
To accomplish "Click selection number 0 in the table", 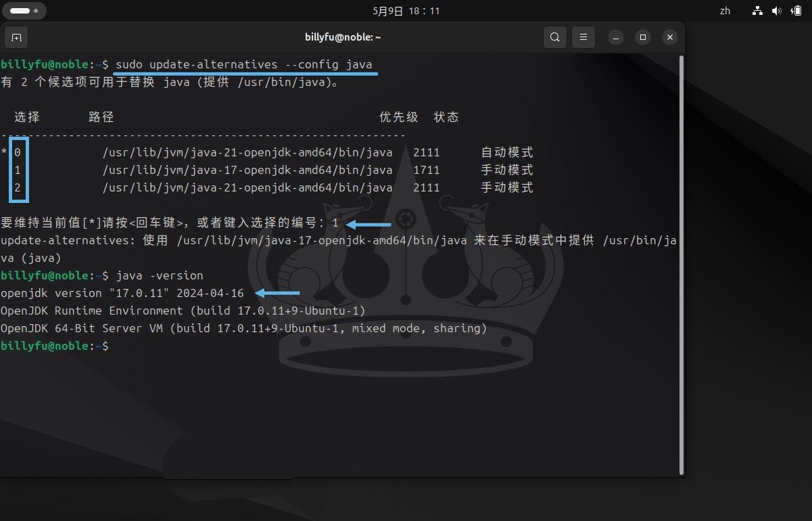I will pos(18,152).
